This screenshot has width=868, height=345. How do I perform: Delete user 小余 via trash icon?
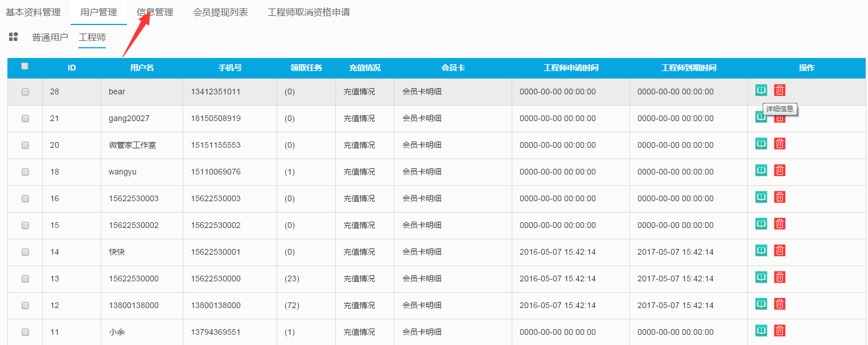tap(780, 331)
